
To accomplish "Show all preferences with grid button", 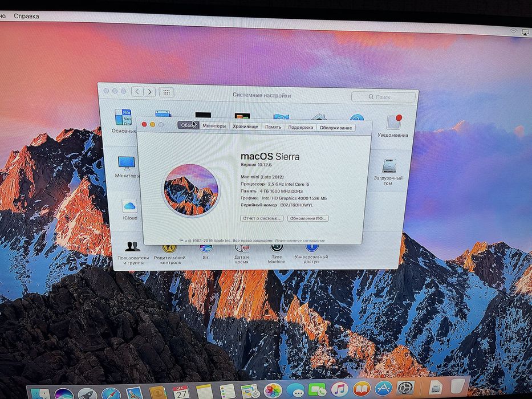I will pos(166,92).
